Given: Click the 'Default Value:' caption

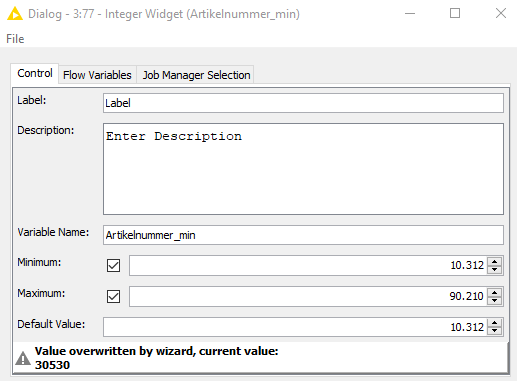Looking at the screenshot, I should click(x=51, y=324).
